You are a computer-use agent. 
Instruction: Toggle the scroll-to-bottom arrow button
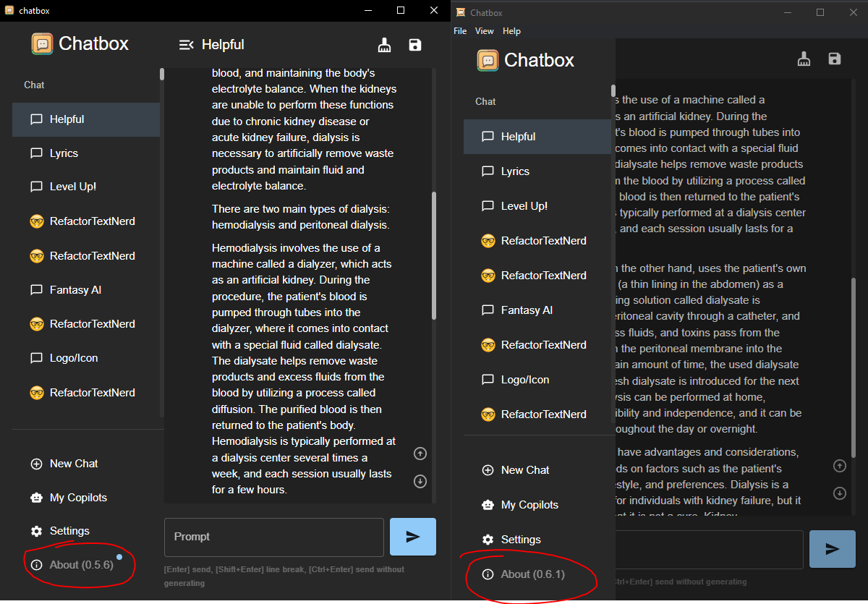[x=420, y=481]
